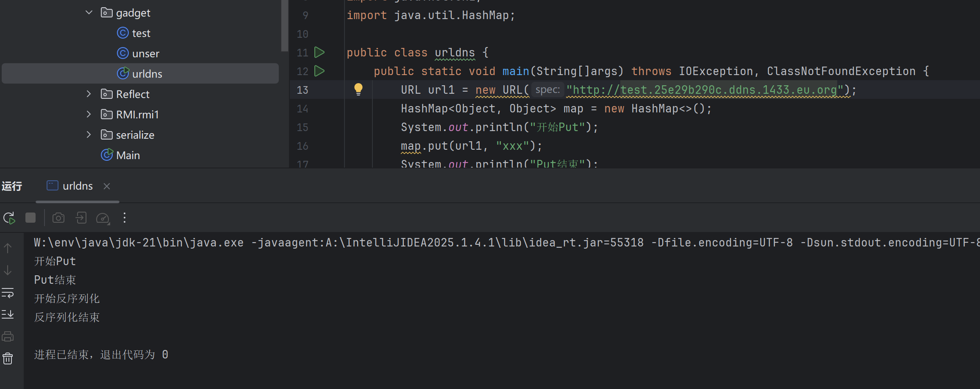Screen dimensions: 980x389
Task: Click ClassNotFoundException in the throws clause
Action: [x=841, y=71]
